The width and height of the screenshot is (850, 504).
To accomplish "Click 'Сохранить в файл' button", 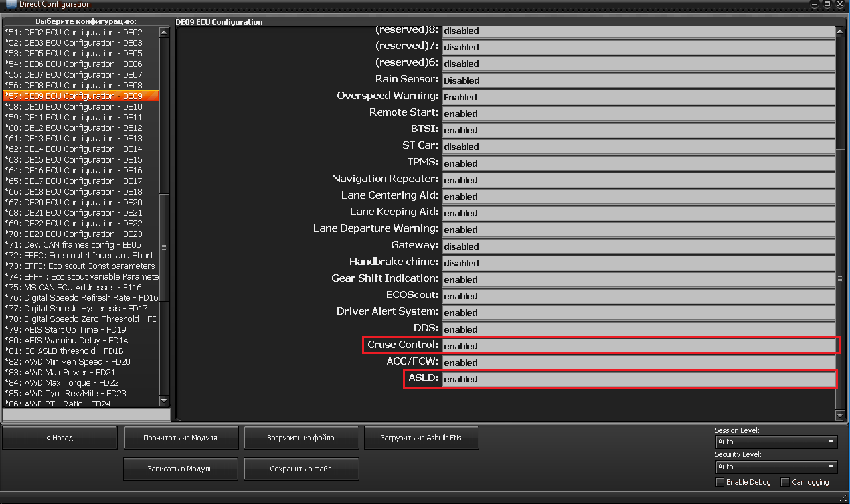I will 301,469.
